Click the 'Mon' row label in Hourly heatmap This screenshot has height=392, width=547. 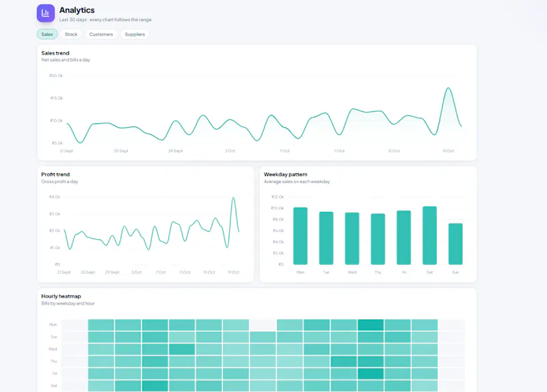[53, 324]
